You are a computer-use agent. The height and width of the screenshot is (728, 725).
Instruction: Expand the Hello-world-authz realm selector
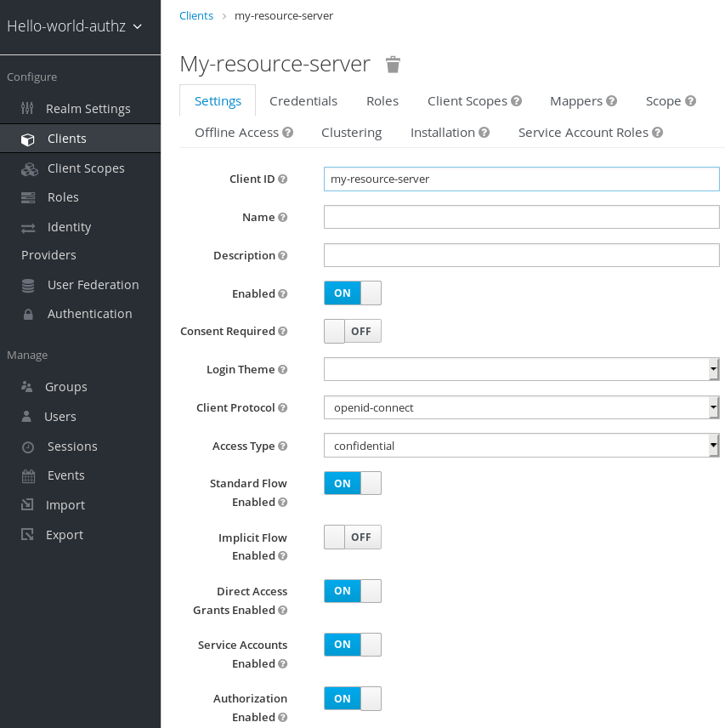75,26
